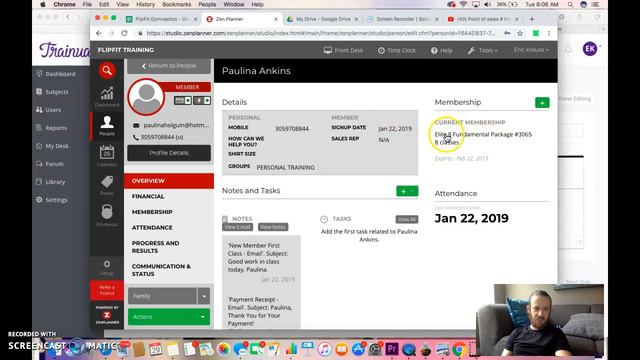The image size is (640, 360).
Task: Open the Retail tag icon in sidebar
Action: tap(107, 185)
